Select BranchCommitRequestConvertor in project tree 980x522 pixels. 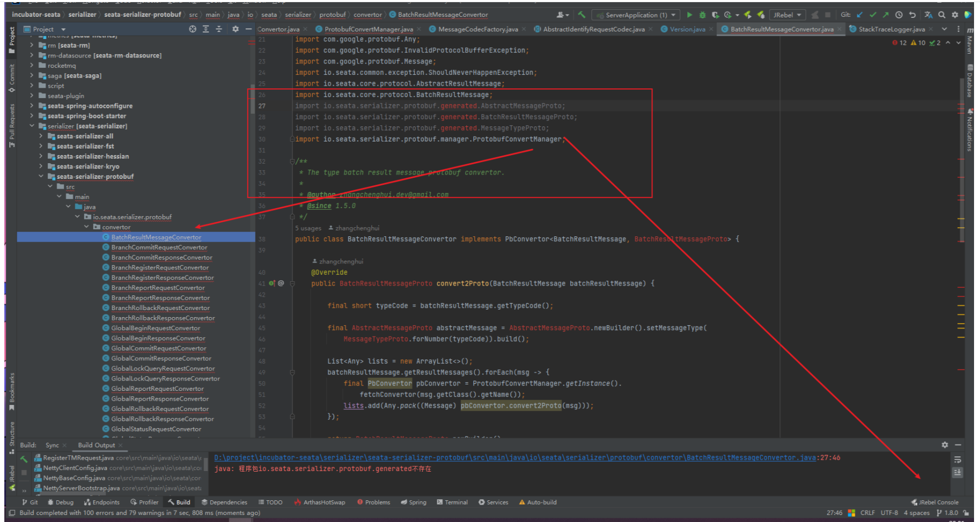(159, 248)
